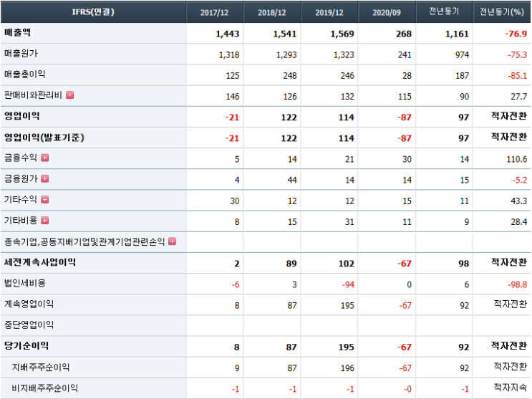Click the 기타수익 percentage 43.3
The image size is (532, 399).
pyautogui.click(x=519, y=201)
